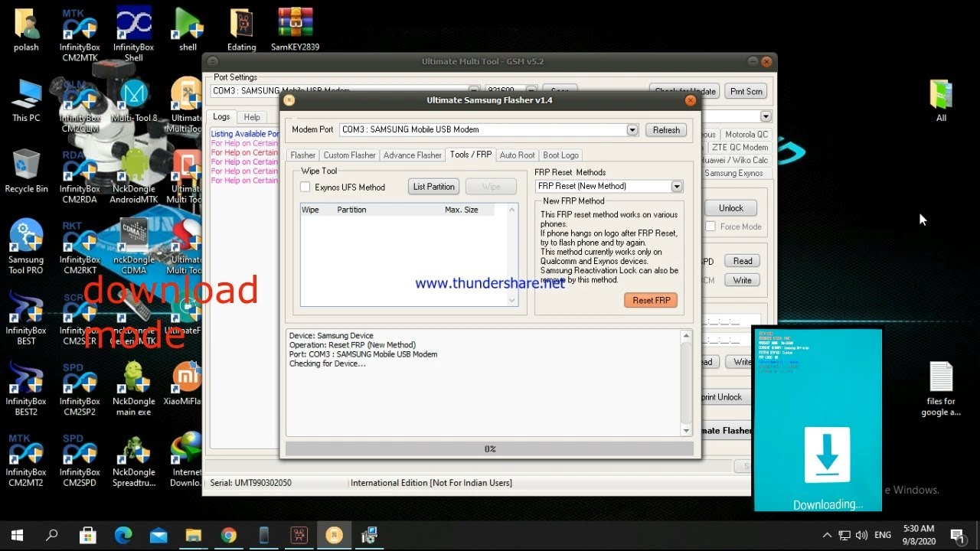Switch to the Flasher tab
This screenshot has width=980, height=551.
pyautogui.click(x=303, y=155)
